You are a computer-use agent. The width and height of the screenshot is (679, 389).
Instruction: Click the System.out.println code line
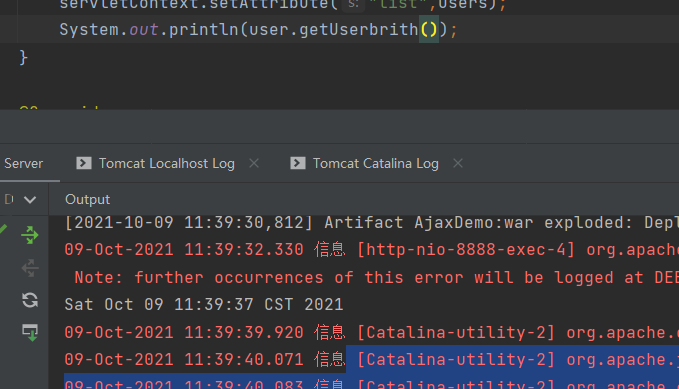pos(258,29)
